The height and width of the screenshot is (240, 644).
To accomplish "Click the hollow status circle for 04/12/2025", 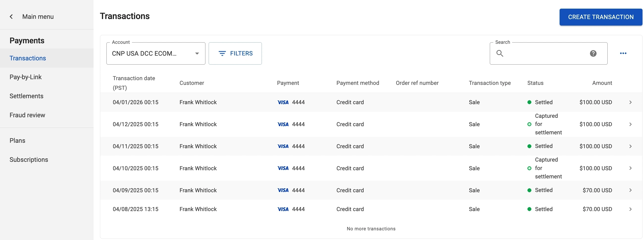I will (x=529, y=124).
